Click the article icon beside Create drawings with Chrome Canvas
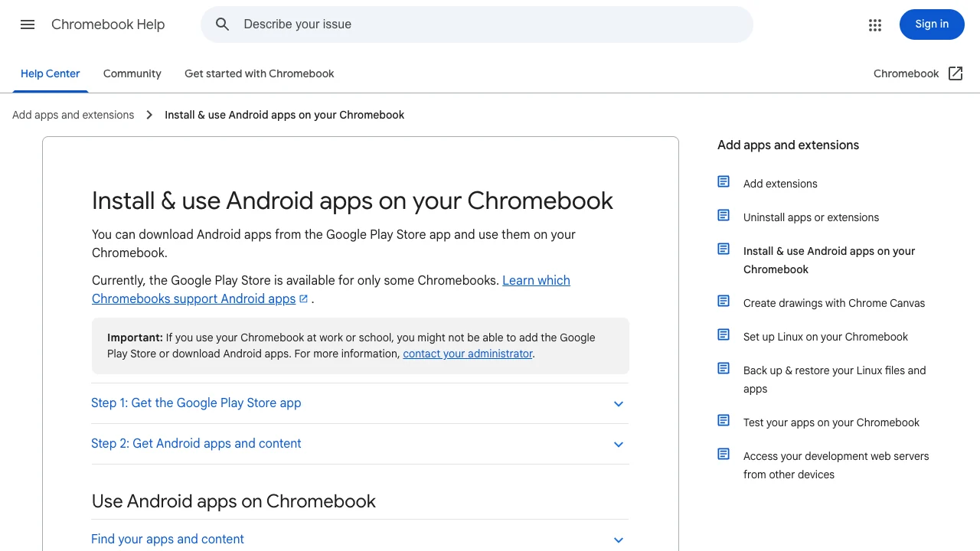The image size is (980, 551). [x=724, y=301]
